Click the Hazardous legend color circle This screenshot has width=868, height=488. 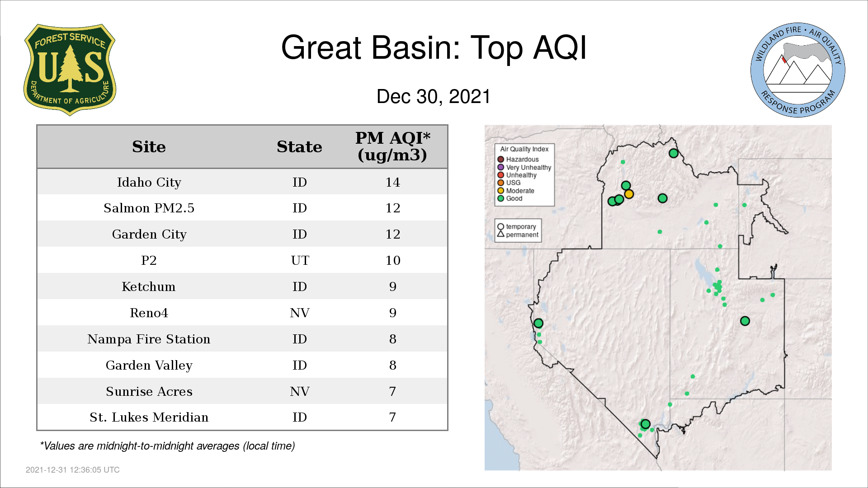(x=500, y=159)
